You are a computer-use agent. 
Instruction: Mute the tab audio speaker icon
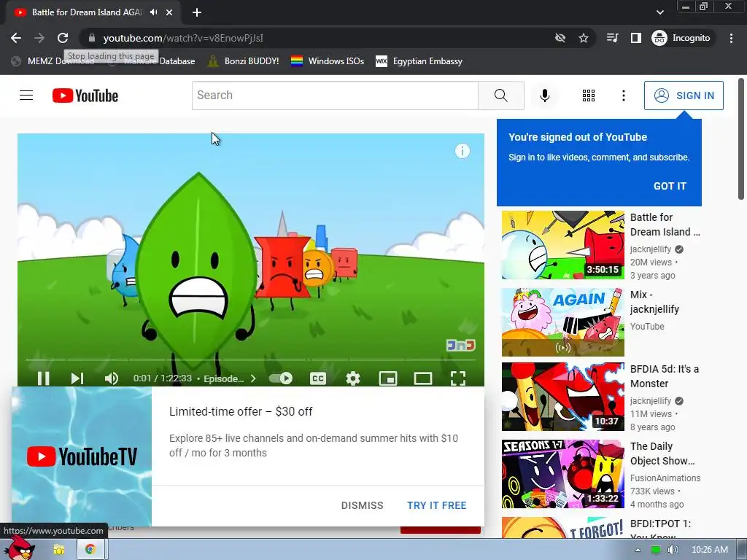coord(154,12)
